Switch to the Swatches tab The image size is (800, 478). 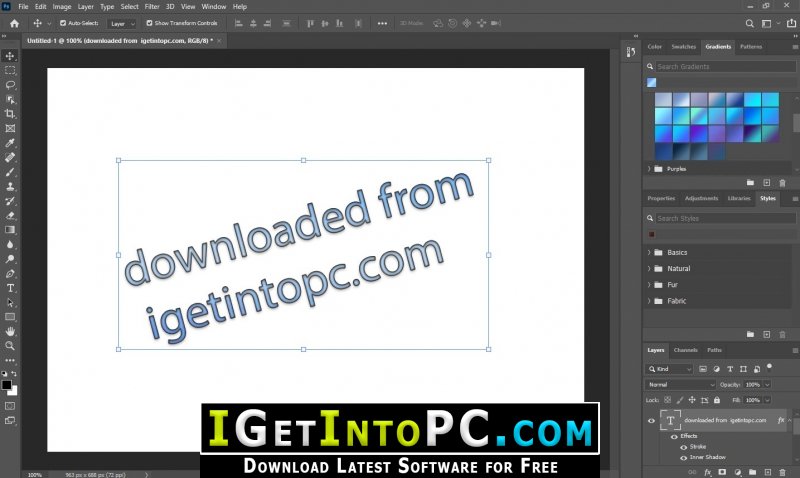[x=684, y=47]
